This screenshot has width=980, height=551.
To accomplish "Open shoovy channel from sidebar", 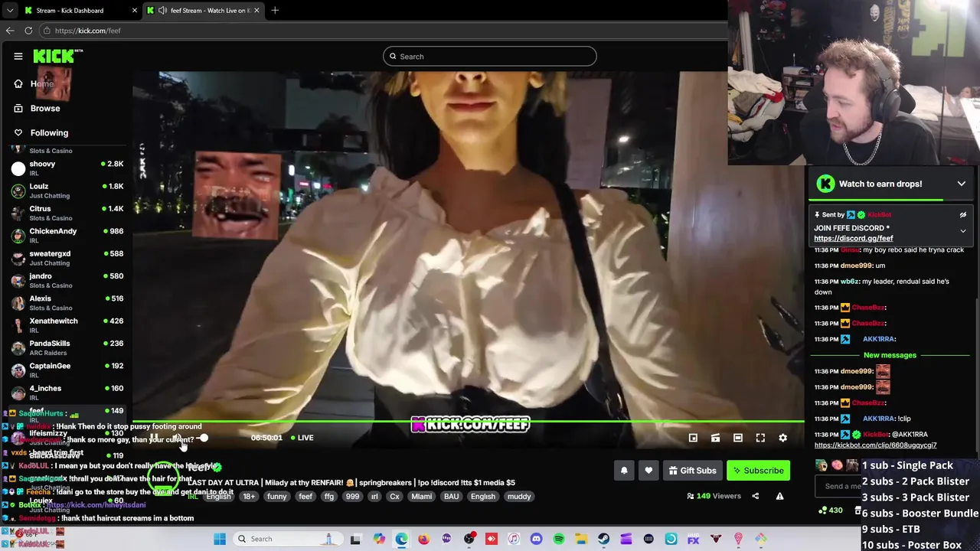I will (x=67, y=168).
